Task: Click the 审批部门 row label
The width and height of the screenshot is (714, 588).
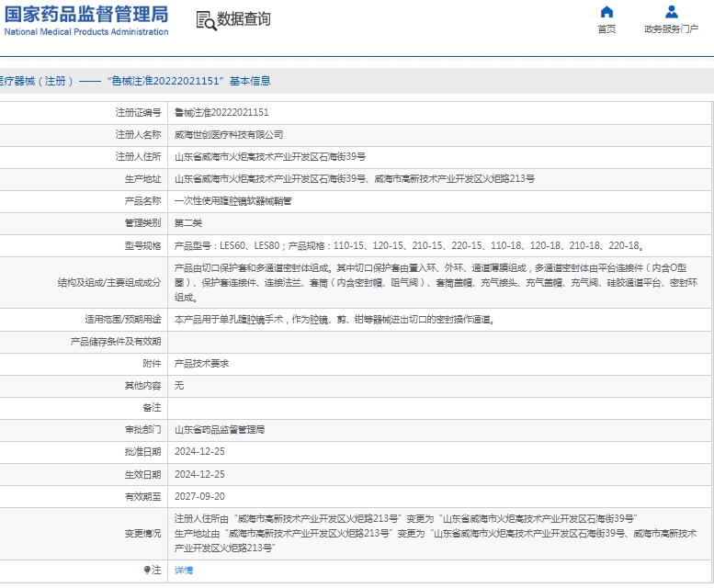Action: click(x=142, y=430)
